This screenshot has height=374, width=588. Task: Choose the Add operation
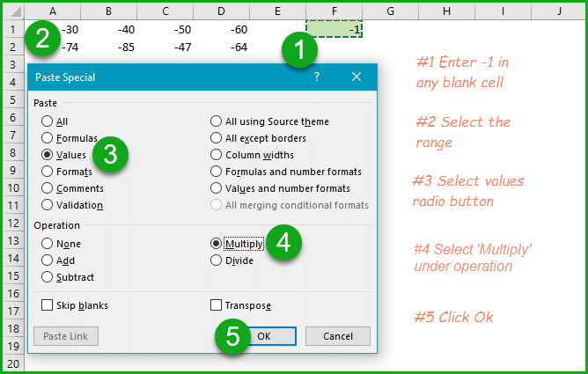[47, 260]
